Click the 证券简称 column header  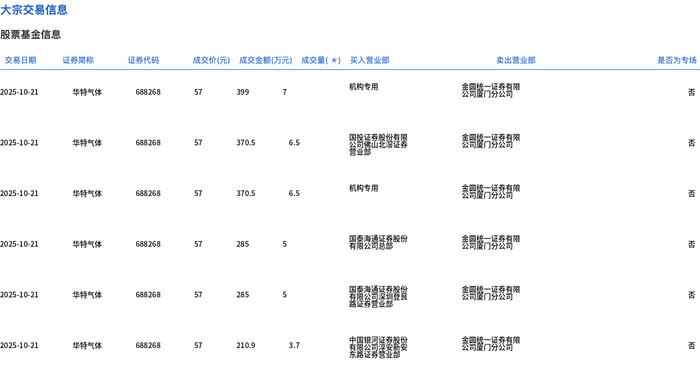[78, 60]
